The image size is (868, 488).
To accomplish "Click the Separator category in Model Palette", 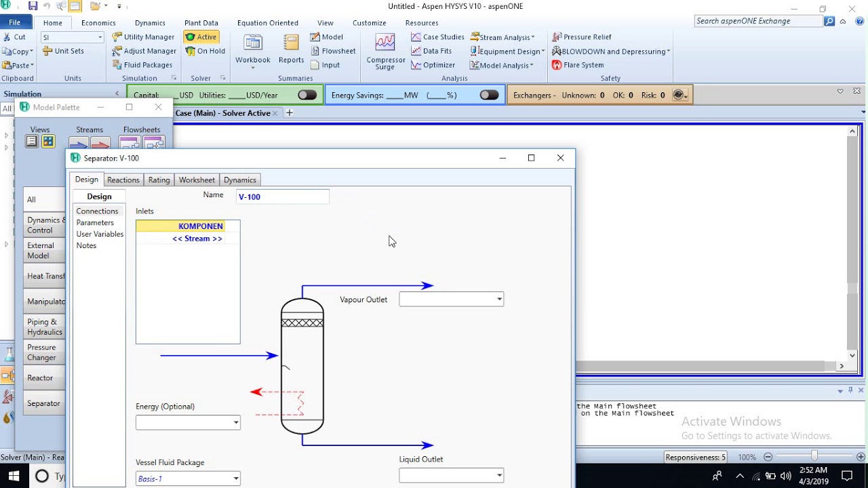I will [x=44, y=403].
